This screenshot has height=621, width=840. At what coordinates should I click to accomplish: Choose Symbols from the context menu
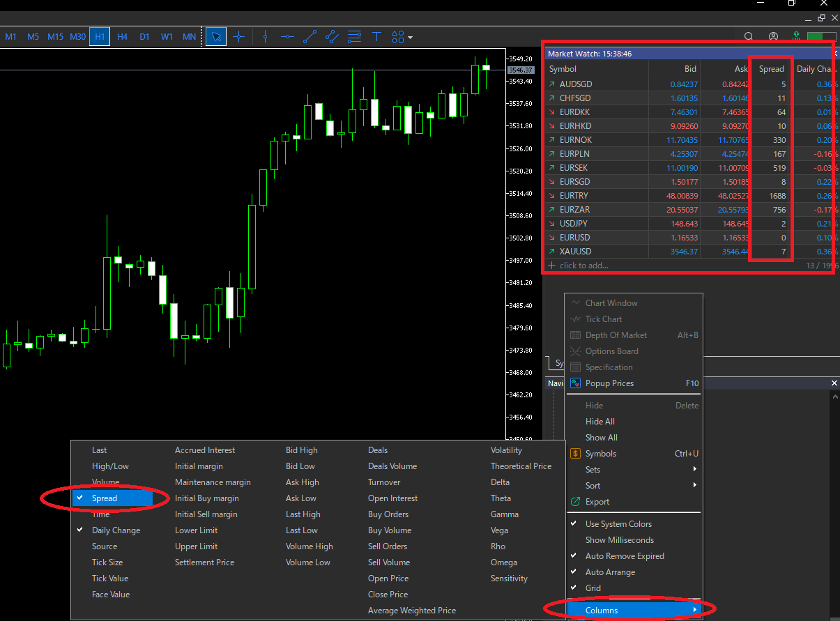(600, 454)
